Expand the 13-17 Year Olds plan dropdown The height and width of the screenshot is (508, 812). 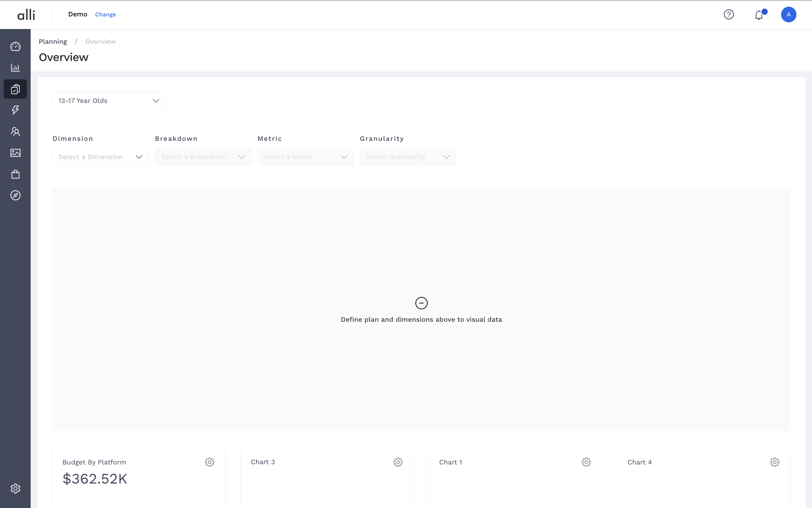tap(109, 101)
